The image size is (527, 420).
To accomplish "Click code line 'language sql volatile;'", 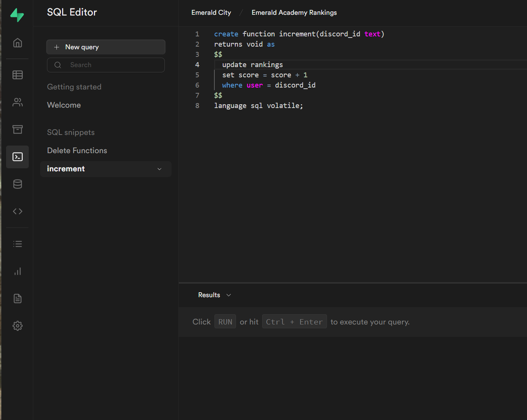I will [x=258, y=106].
